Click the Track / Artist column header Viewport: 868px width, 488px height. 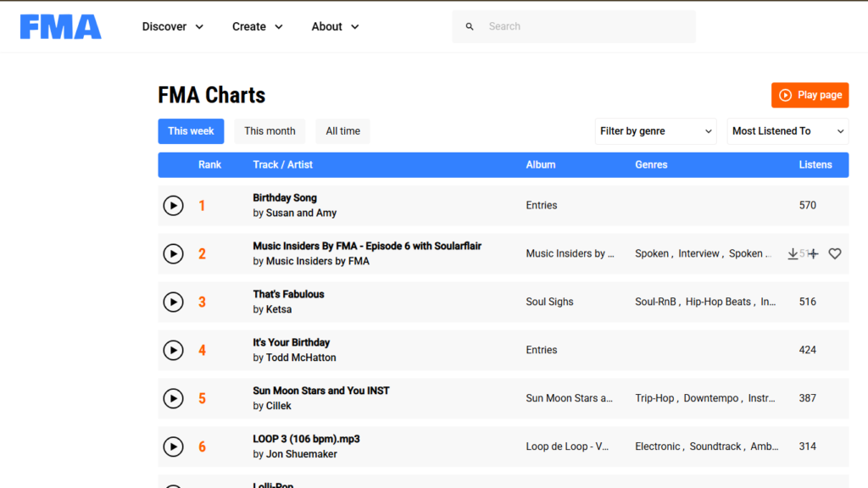pos(282,165)
